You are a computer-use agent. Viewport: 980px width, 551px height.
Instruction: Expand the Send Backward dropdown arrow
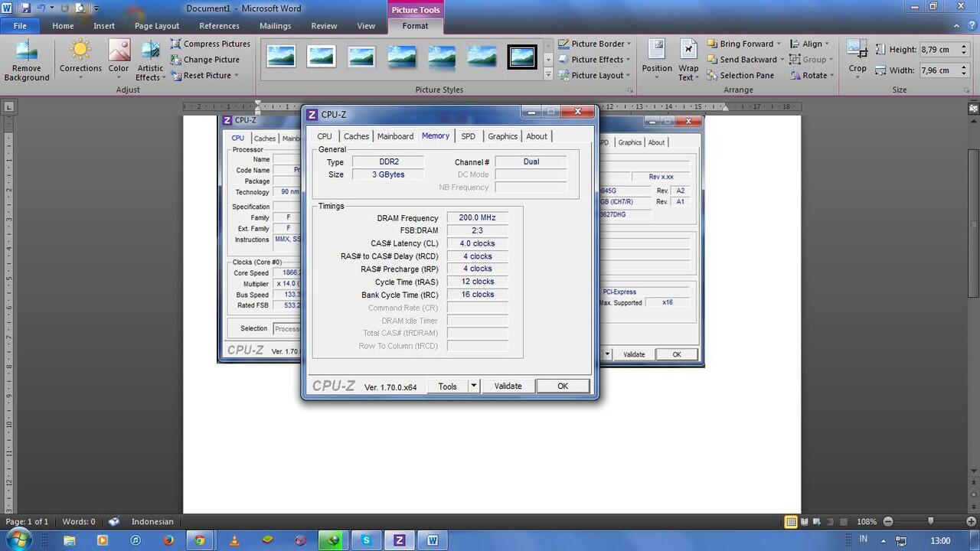coord(782,60)
